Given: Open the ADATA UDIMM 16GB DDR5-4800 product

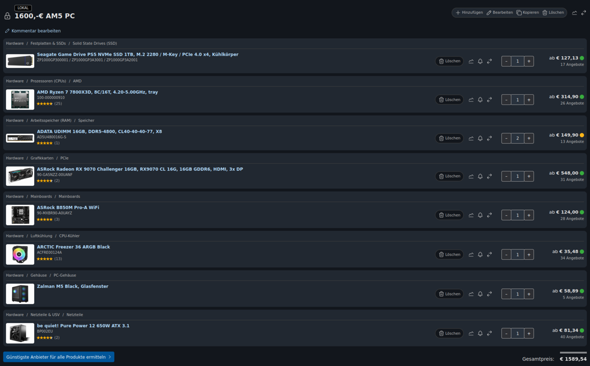Looking at the screenshot, I should coord(99,132).
